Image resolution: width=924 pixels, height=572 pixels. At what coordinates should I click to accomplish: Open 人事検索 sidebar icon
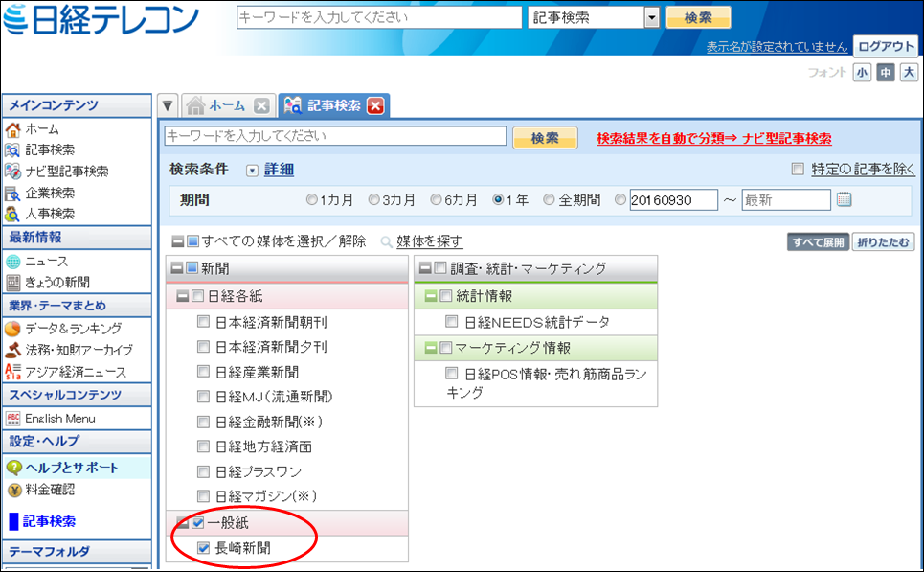[12, 214]
